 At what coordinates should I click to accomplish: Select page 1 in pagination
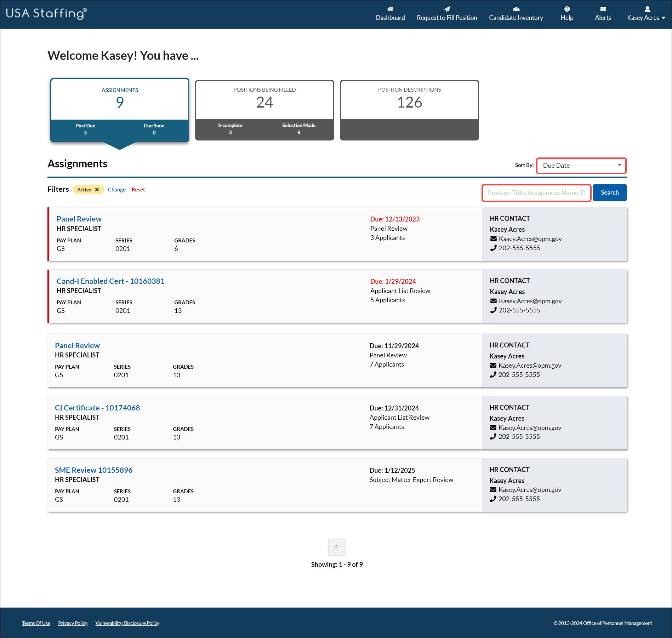[337, 547]
